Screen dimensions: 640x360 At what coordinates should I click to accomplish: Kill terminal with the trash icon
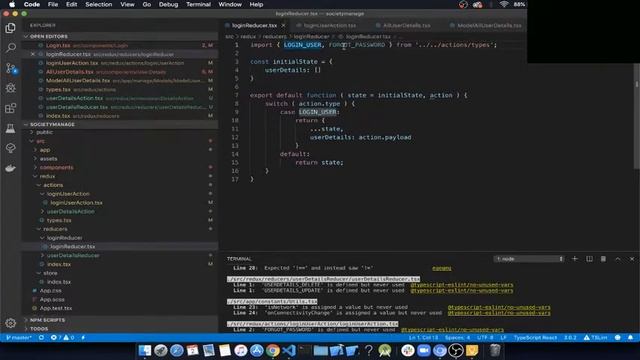tap(603, 259)
